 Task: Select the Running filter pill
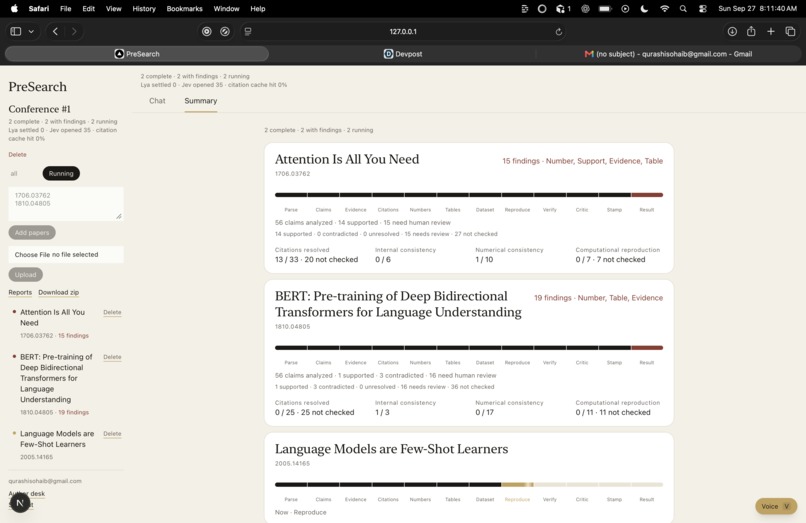61,173
